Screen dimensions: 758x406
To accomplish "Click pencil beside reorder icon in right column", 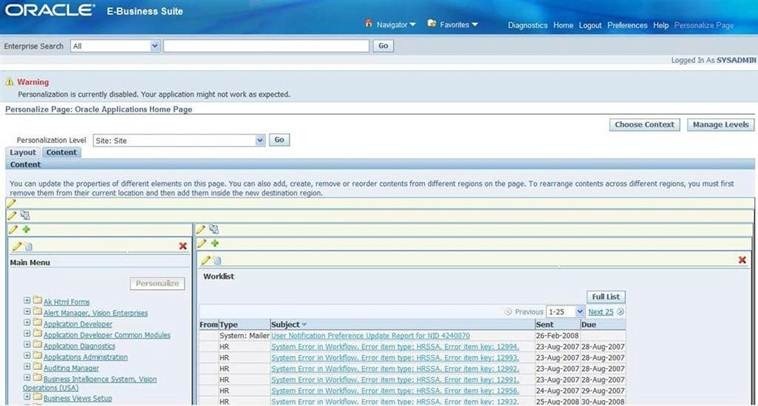I will [x=201, y=230].
